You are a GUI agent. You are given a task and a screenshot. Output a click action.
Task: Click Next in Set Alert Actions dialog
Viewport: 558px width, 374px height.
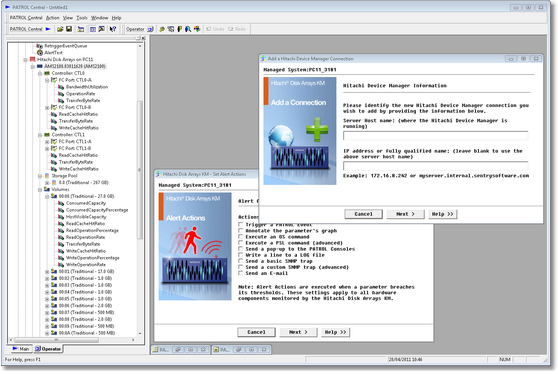tap(298, 332)
